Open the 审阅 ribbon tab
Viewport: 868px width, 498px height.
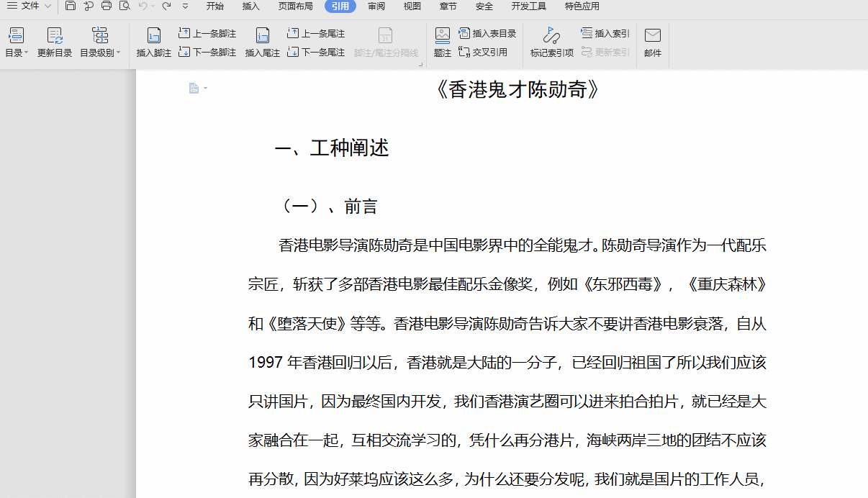(x=375, y=6)
